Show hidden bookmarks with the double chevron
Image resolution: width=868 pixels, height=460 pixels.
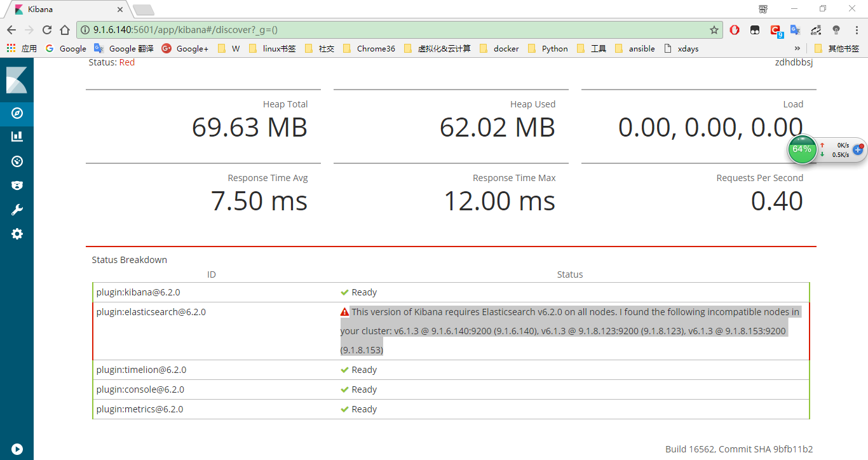pyautogui.click(x=797, y=48)
